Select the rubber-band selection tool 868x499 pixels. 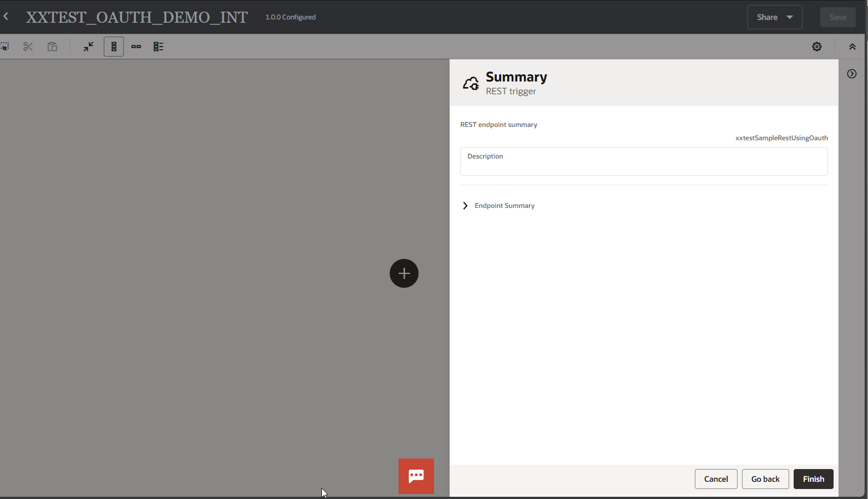[x=6, y=47]
